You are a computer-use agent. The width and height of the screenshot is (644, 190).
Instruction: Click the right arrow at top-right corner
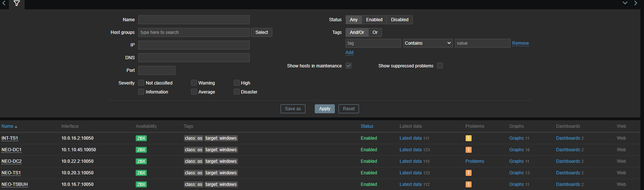tap(636, 3)
